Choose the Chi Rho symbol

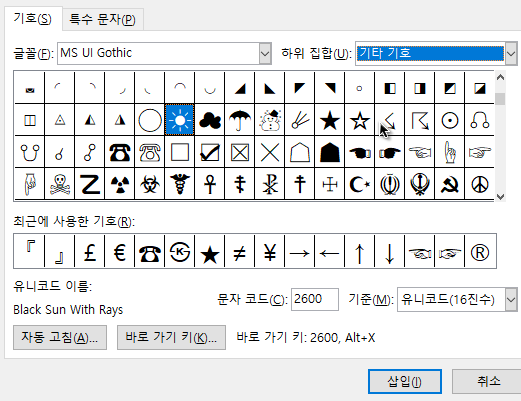[270, 184]
